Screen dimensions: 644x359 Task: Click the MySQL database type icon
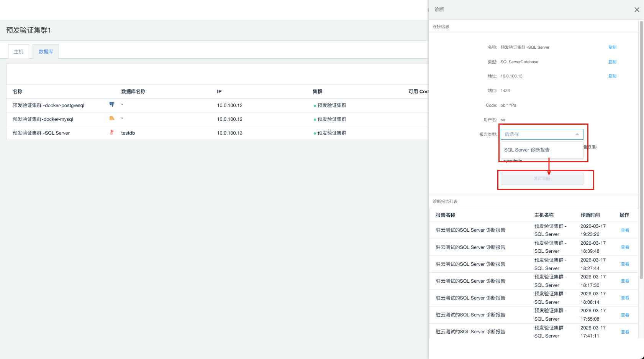pyautogui.click(x=112, y=119)
